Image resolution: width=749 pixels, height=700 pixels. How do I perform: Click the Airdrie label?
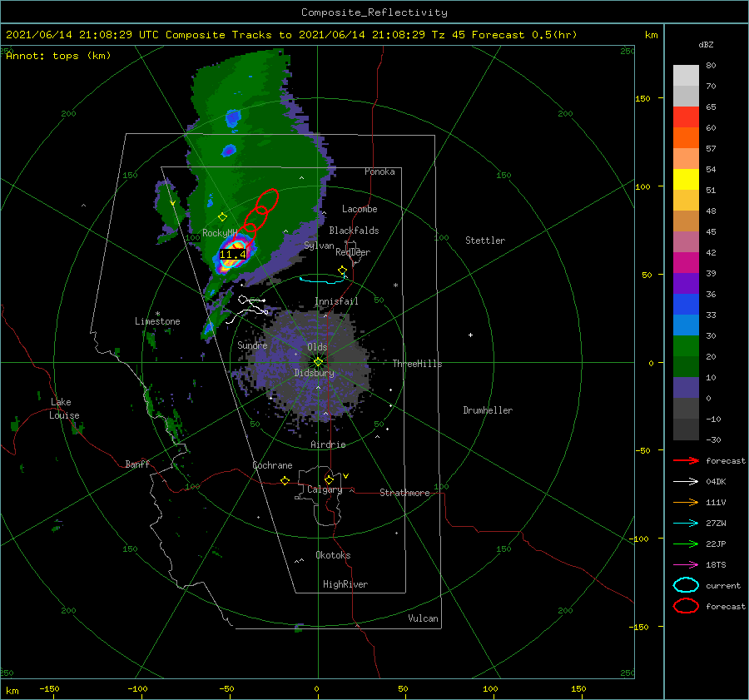[328, 444]
